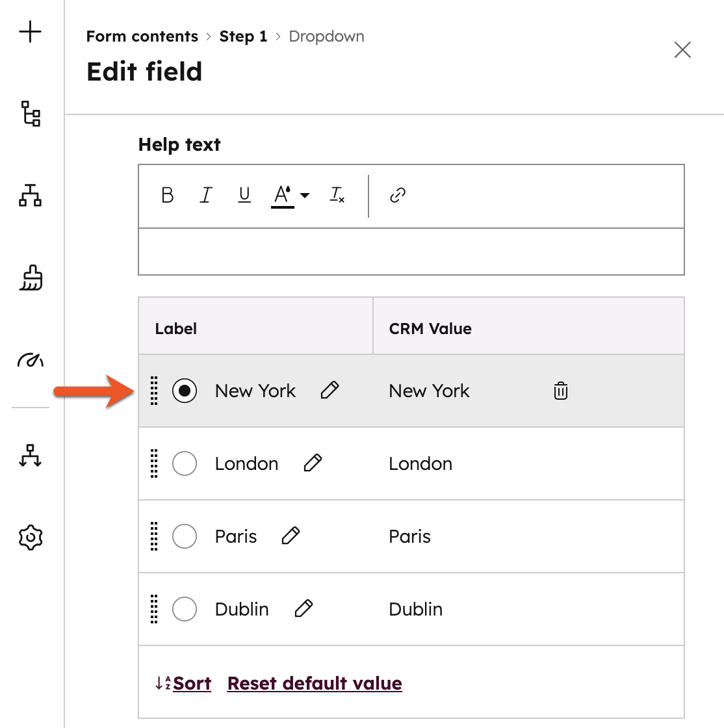The width and height of the screenshot is (724, 728).
Task: Open form settings via the gear icon
Action: click(30, 536)
